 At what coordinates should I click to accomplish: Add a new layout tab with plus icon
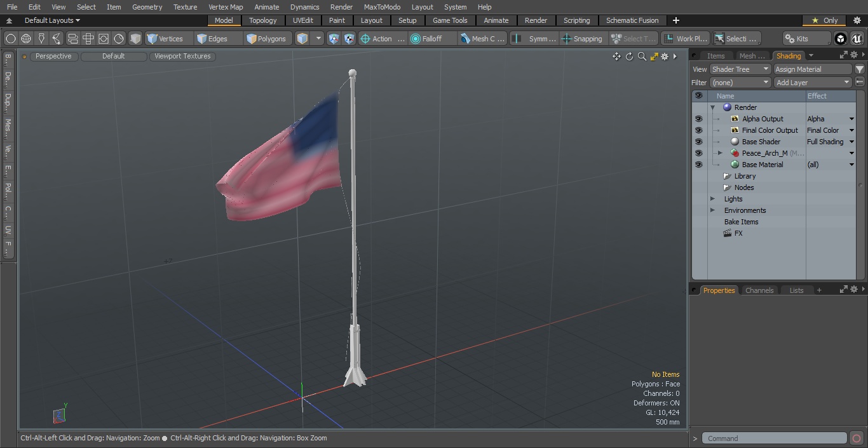pyautogui.click(x=675, y=20)
